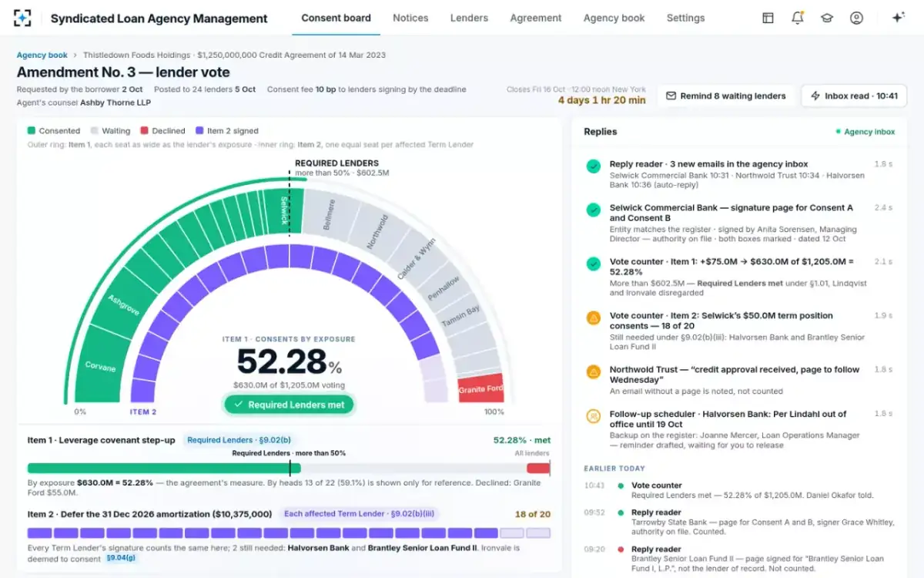
Task: Click check icon for Selwick signature page
Action: click(x=593, y=210)
